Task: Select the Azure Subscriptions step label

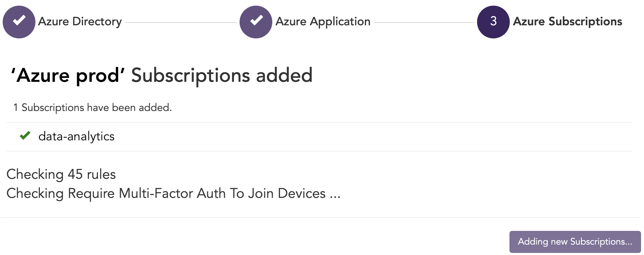Action: (568, 22)
